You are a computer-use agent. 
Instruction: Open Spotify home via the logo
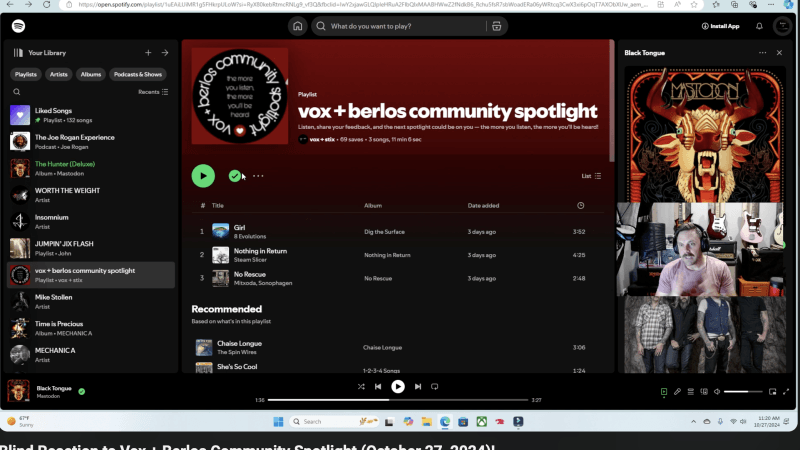18,26
